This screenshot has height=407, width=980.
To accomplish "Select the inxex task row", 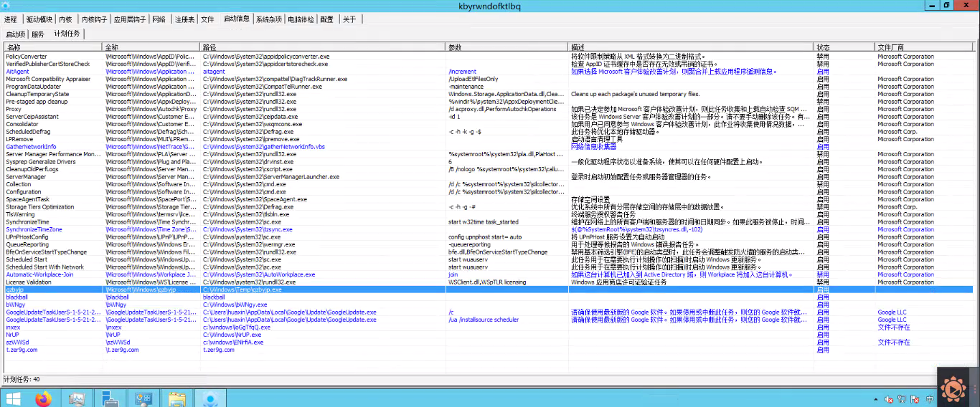I will pos(488,327).
